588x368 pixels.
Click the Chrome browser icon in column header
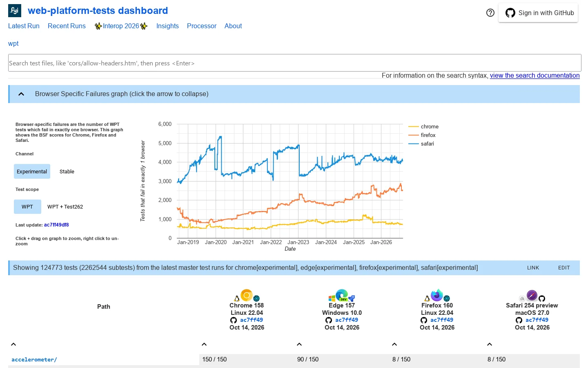coord(247,295)
